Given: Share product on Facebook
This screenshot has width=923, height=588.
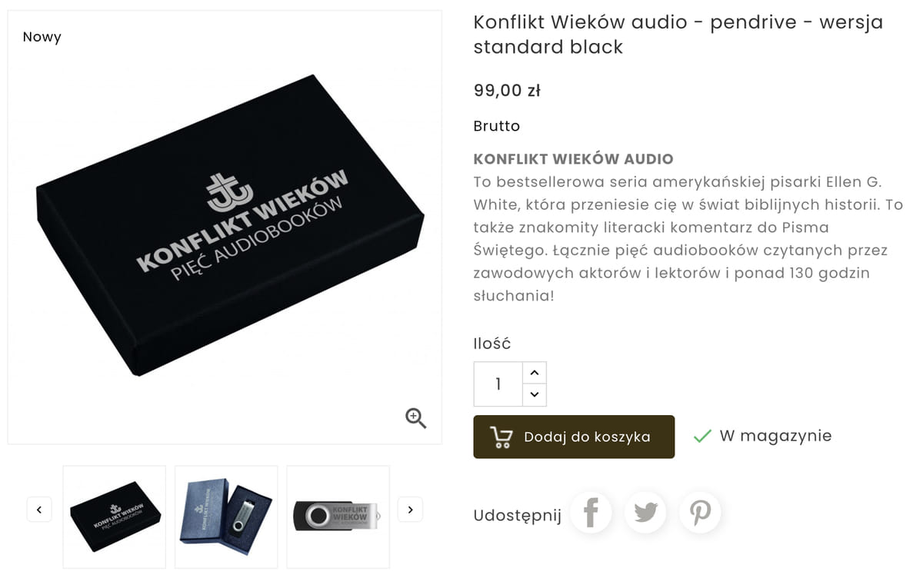Looking at the screenshot, I should pos(590,513).
